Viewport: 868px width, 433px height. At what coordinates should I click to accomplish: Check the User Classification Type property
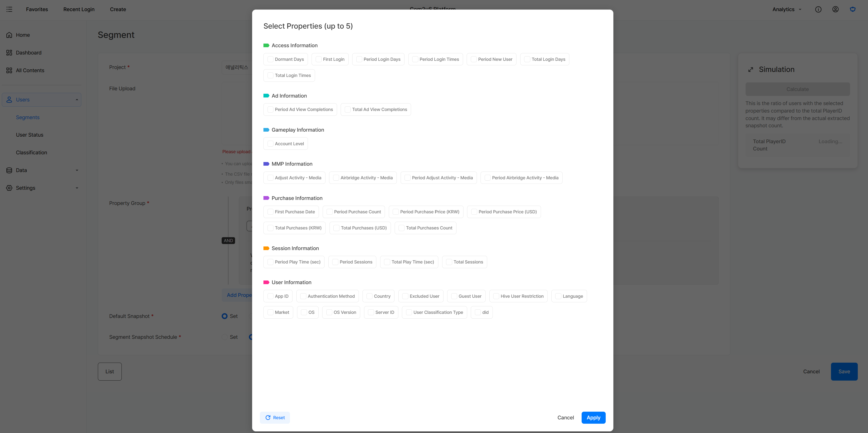tap(409, 312)
